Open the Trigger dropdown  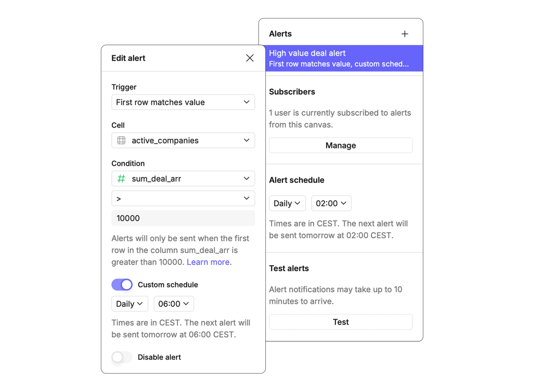pyautogui.click(x=183, y=102)
